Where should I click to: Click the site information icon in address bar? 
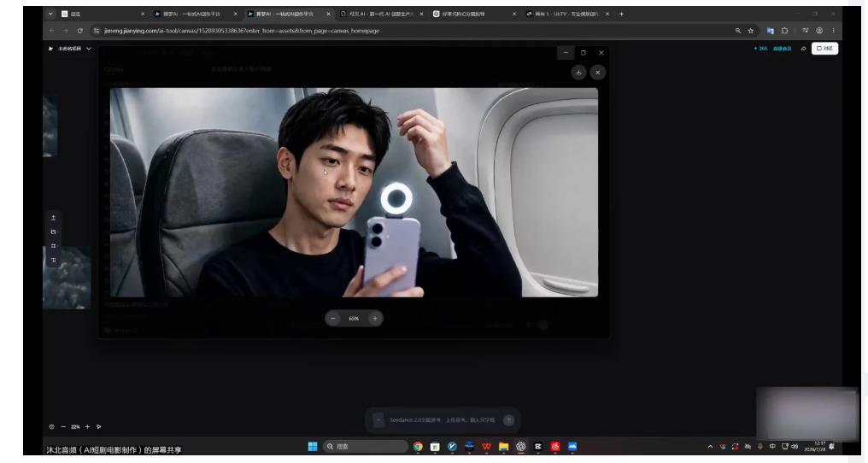(x=97, y=31)
